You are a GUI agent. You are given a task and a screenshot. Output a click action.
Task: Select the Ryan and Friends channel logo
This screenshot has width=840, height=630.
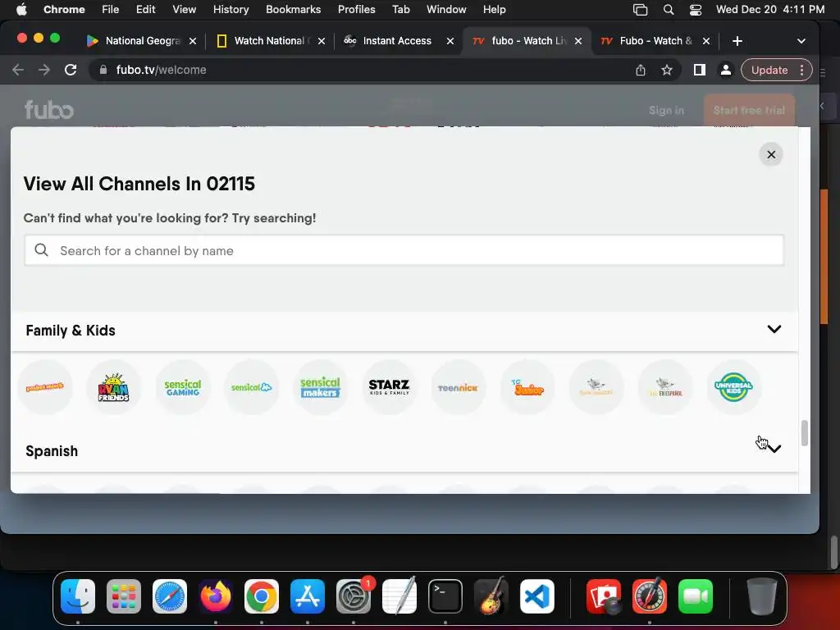click(113, 387)
